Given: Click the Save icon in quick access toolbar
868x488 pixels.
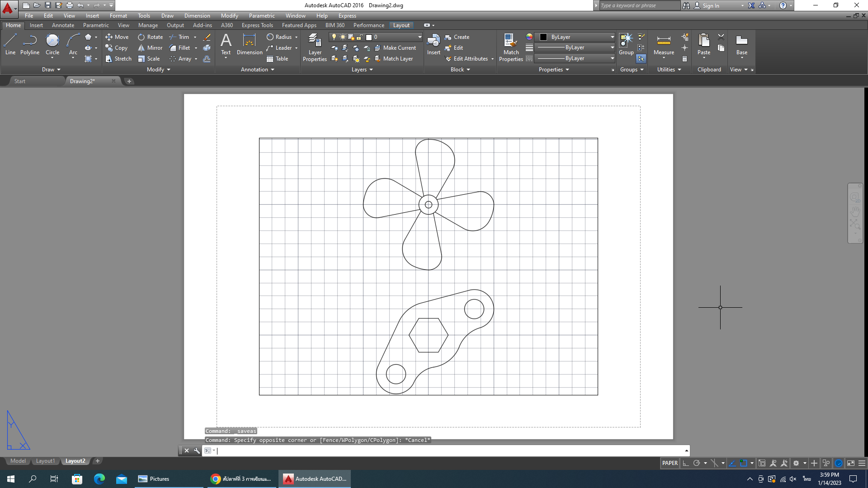Looking at the screenshot, I should [x=47, y=5].
